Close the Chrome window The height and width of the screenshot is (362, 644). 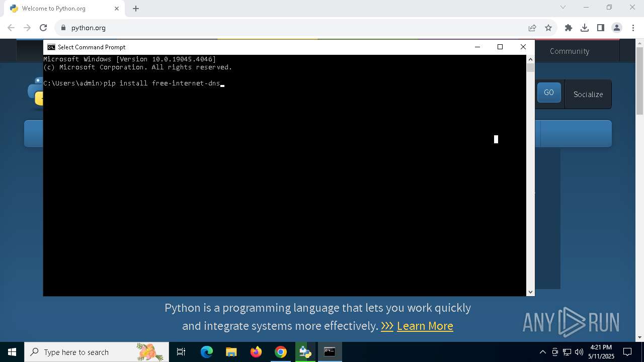(632, 7)
